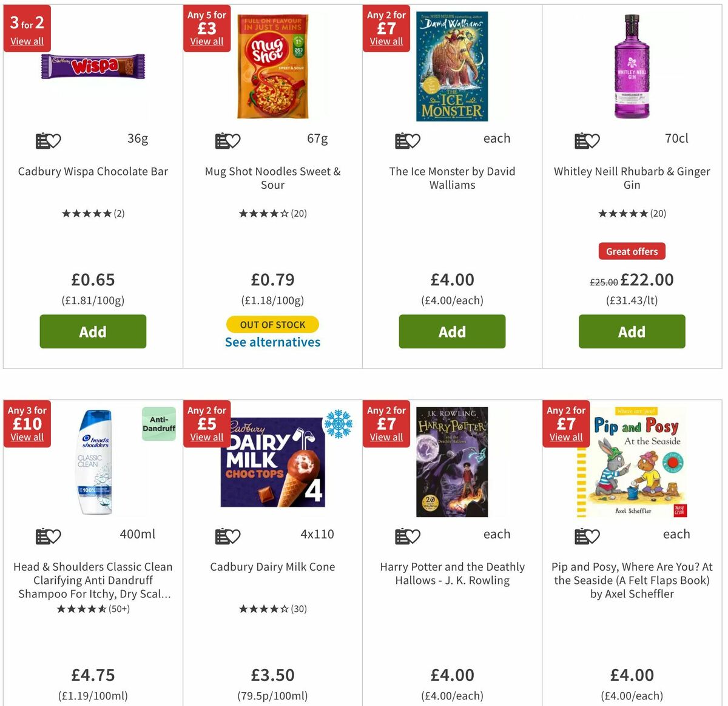Favourite the Cadbury Wispa Chocolate Bar
728x706 pixels.
pyautogui.click(x=55, y=141)
